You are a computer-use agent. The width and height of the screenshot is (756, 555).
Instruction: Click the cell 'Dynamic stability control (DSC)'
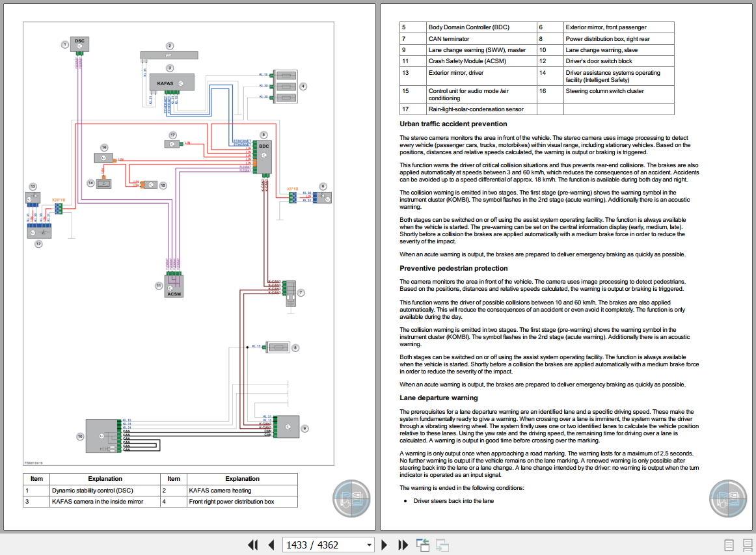tap(105, 491)
